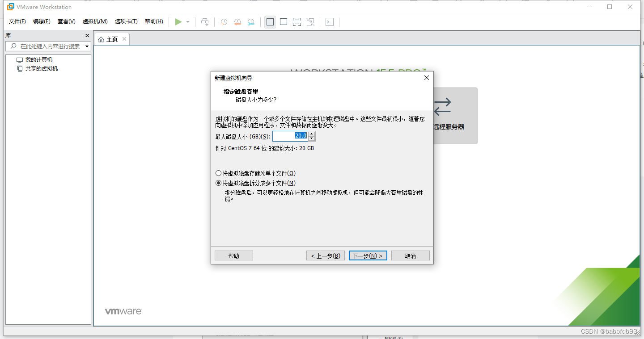Click the send Ctrl+Alt+Del toolbar icon
Screen dimensions: 644x339
(205, 22)
